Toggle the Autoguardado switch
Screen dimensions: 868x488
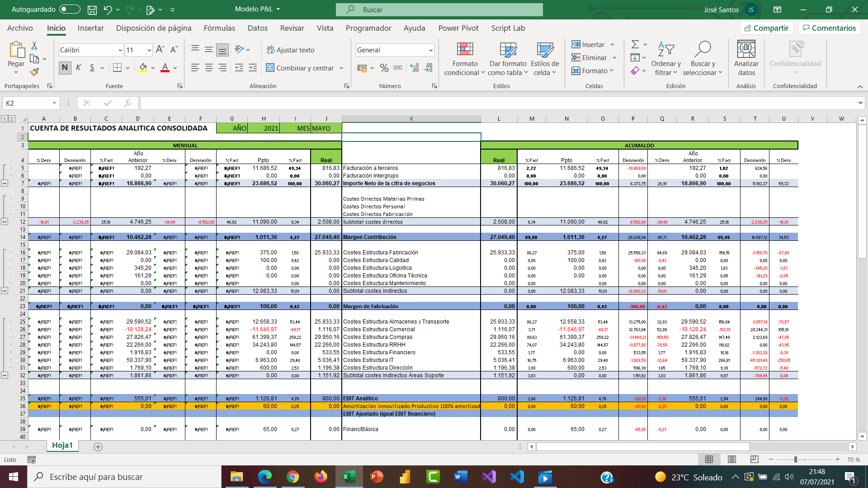tap(70, 9)
